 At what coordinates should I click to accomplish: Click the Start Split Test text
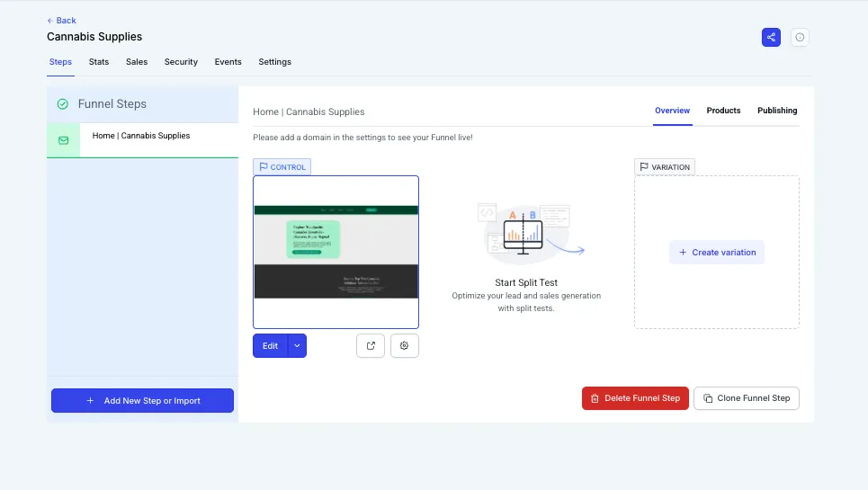tap(526, 282)
